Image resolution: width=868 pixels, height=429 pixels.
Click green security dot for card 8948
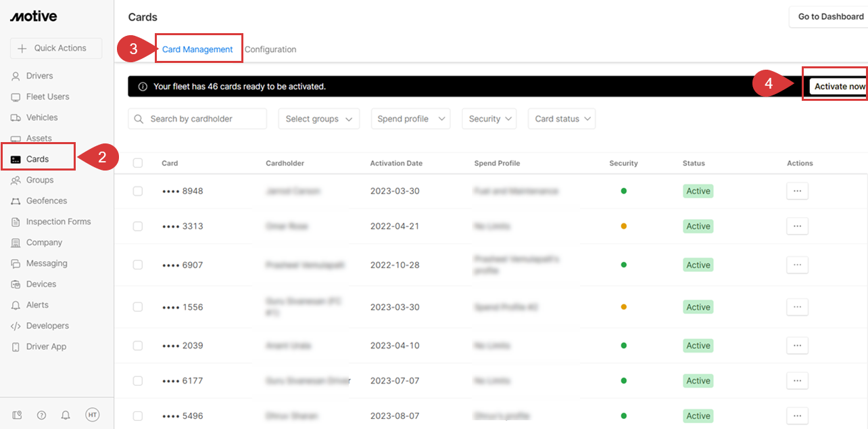pyautogui.click(x=623, y=191)
